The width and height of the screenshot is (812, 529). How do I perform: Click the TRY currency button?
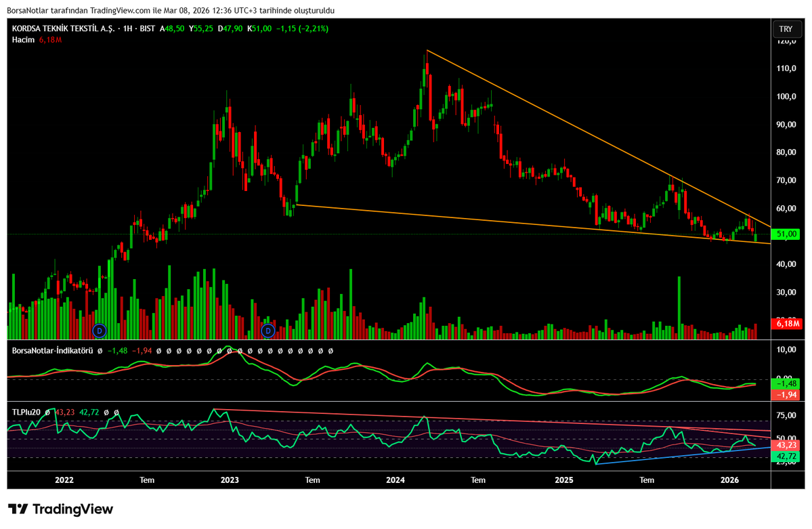[786, 29]
